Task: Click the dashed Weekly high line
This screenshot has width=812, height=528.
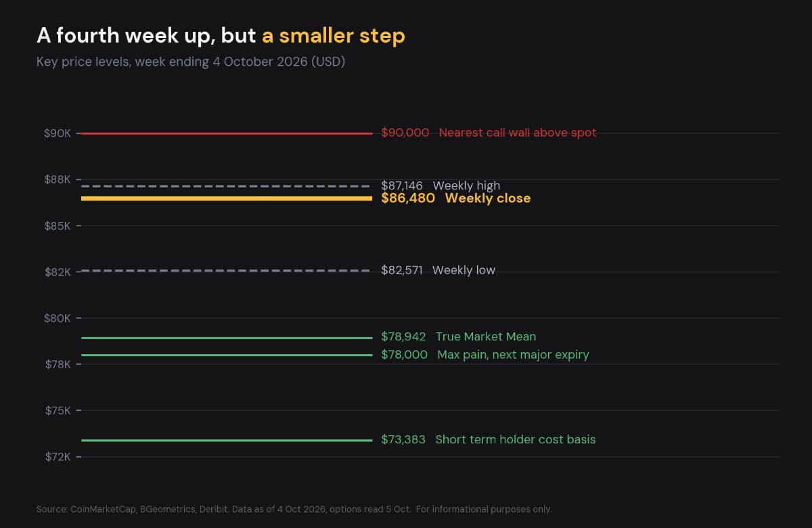Action: pos(227,185)
